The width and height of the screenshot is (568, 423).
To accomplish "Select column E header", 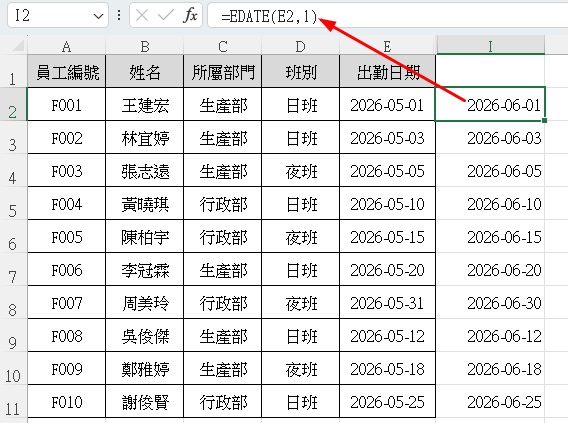I will (387, 46).
